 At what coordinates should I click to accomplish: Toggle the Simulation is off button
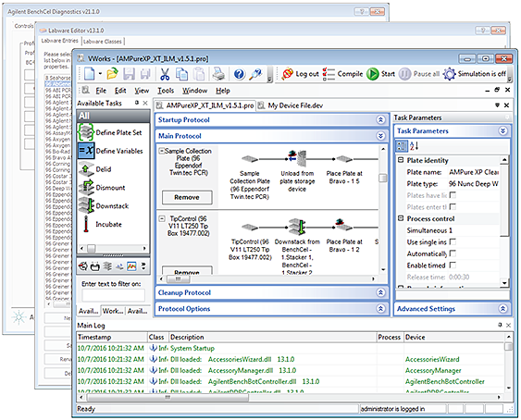pos(475,74)
